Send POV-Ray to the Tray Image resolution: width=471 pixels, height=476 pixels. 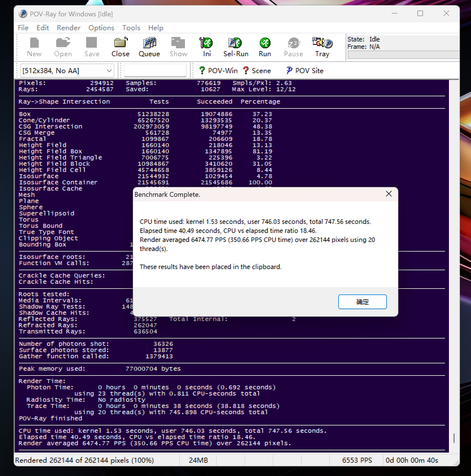click(x=322, y=47)
